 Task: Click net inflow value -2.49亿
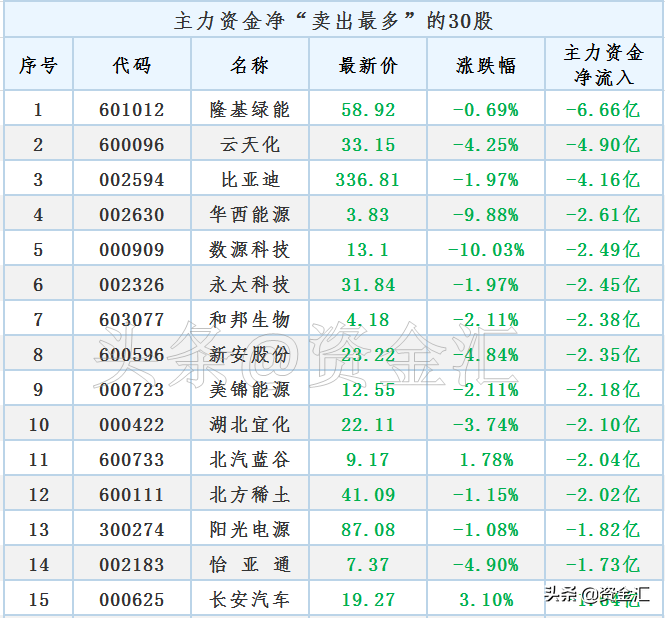(x=603, y=250)
